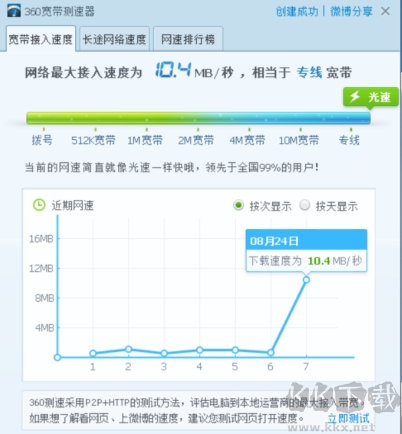
Task: Select the 按次显示 radio button
Action: click(x=238, y=205)
